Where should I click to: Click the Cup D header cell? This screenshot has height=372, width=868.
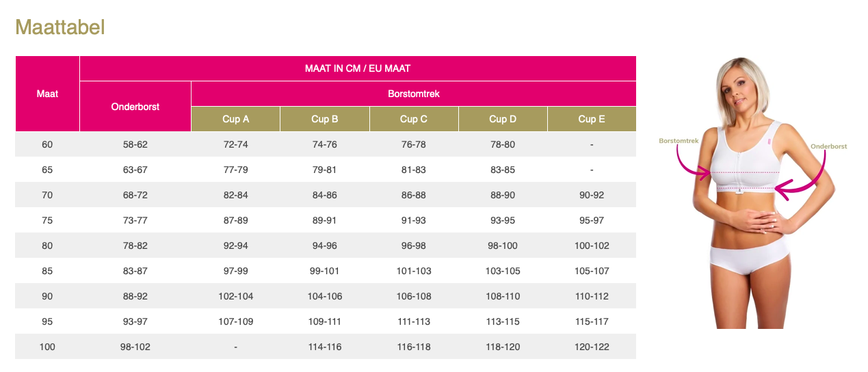click(x=502, y=119)
